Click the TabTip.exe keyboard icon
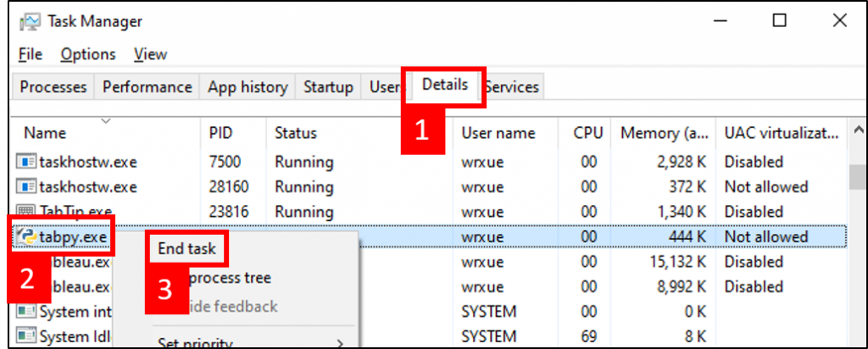This screenshot has height=349, width=868. pos(26,212)
